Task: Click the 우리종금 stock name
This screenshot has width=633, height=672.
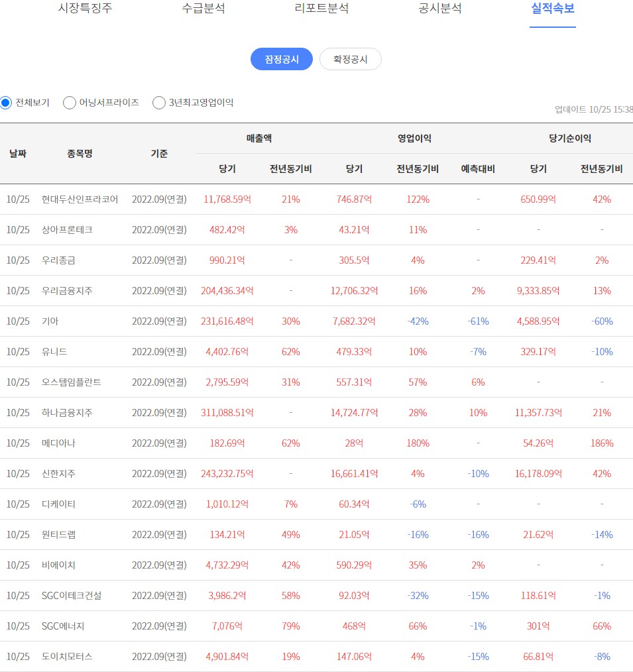Action: click(x=58, y=260)
